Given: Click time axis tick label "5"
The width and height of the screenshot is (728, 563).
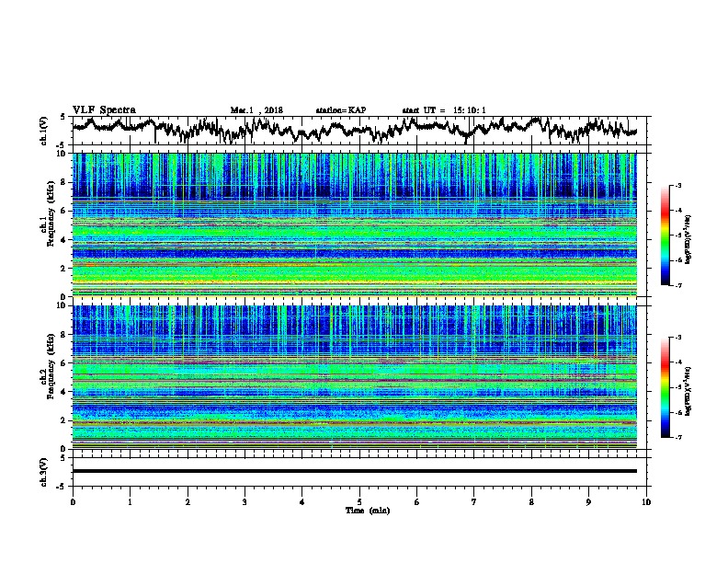Looking at the screenshot, I should click(359, 502).
